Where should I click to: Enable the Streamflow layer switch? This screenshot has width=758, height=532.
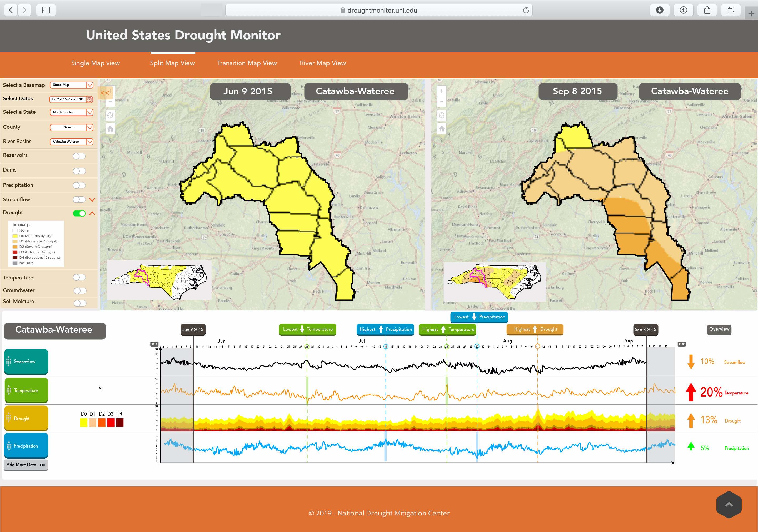[x=79, y=200]
